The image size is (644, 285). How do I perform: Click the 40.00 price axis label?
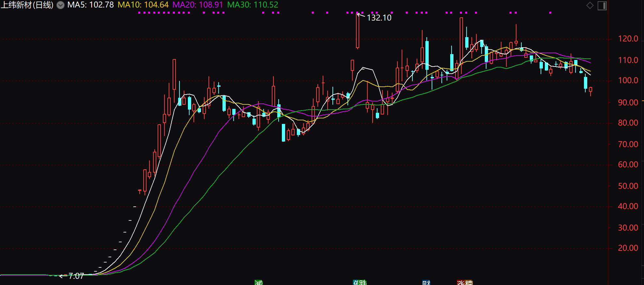pyautogui.click(x=628, y=206)
